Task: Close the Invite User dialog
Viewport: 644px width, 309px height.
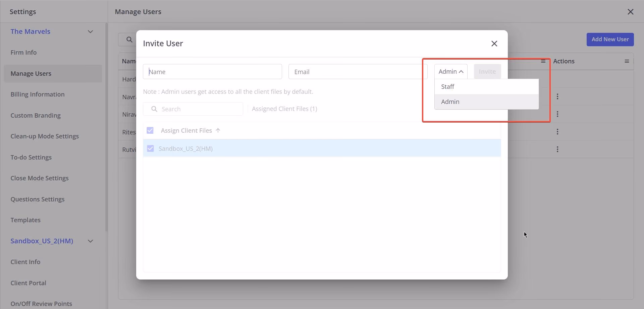Action: pyautogui.click(x=494, y=44)
